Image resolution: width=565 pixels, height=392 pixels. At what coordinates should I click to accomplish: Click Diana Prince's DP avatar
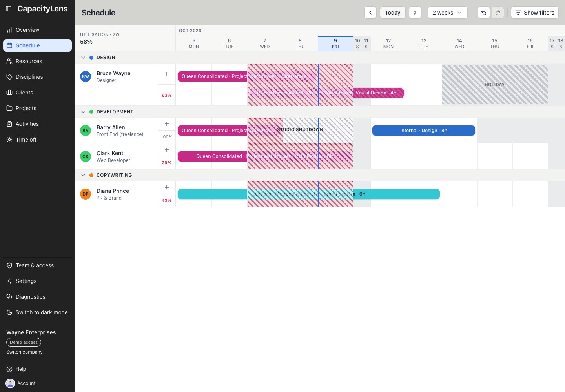click(x=86, y=194)
